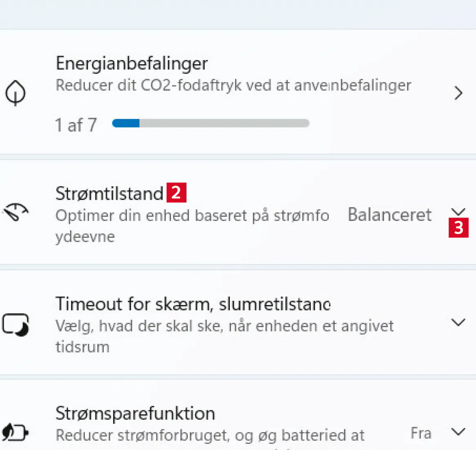Click the Energianbefalinger leaf icon
Image resolution: width=476 pixels, height=450 pixels.
pyautogui.click(x=16, y=93)
